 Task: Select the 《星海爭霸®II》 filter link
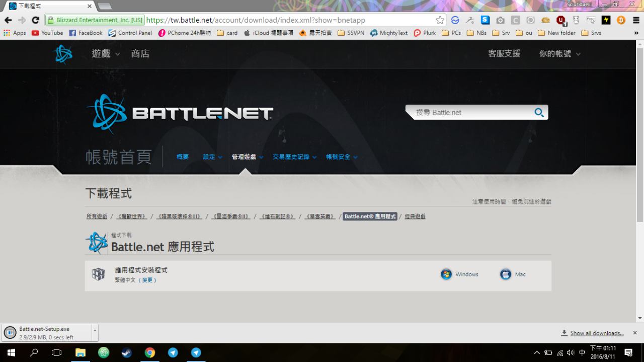(230, 216)
